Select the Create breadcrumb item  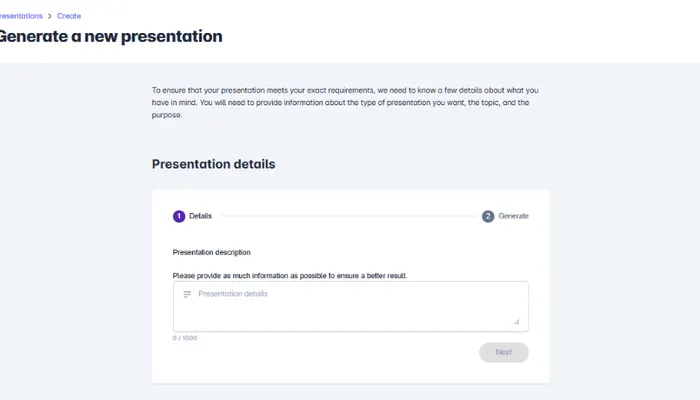[69, 16]
